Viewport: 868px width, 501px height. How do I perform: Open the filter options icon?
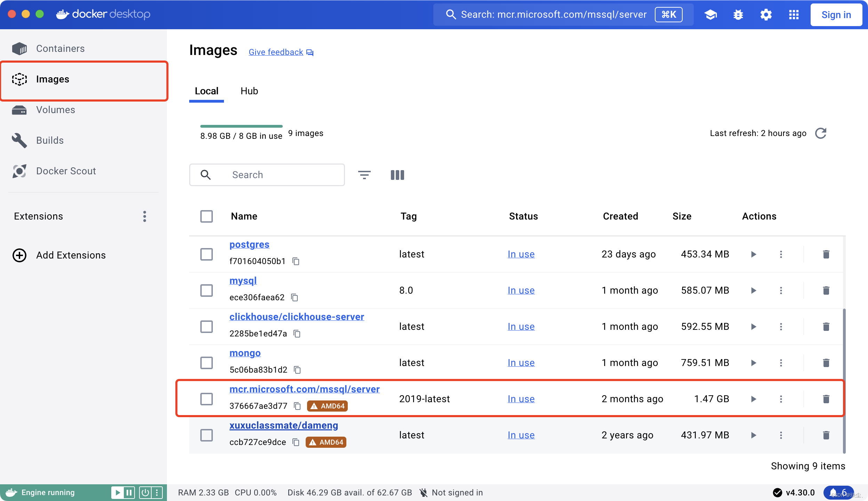pyautogui.click(x=364, y=175)
